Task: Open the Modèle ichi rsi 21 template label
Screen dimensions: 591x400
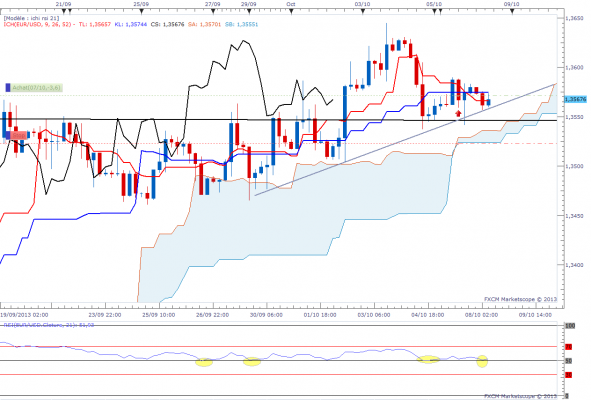Action: pos(31,18)
